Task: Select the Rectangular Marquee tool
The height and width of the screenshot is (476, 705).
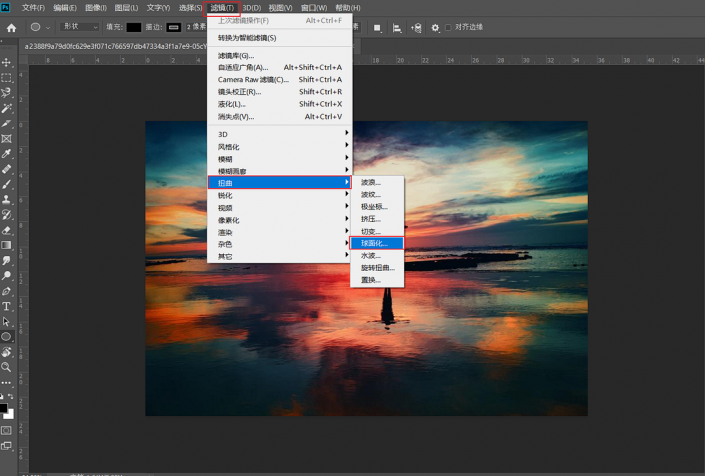Action: [x=6, y=78]
